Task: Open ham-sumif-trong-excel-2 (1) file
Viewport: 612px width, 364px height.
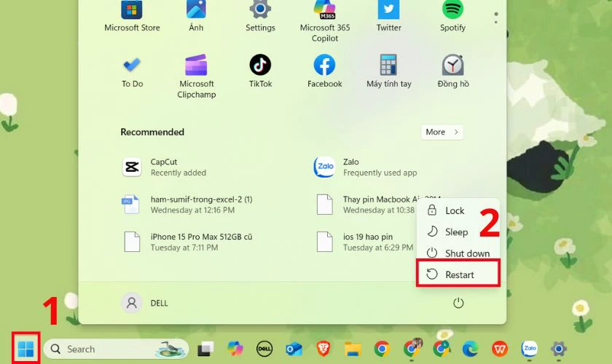Action: coord(187,205)
